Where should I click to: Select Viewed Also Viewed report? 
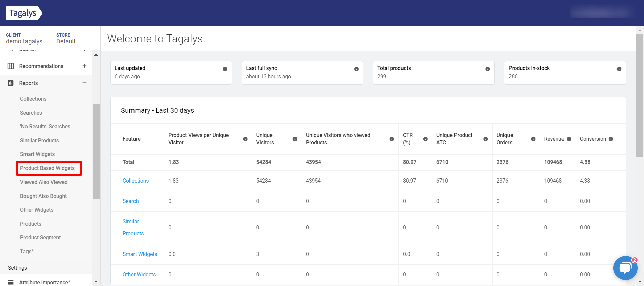click(x=44, y=182)
